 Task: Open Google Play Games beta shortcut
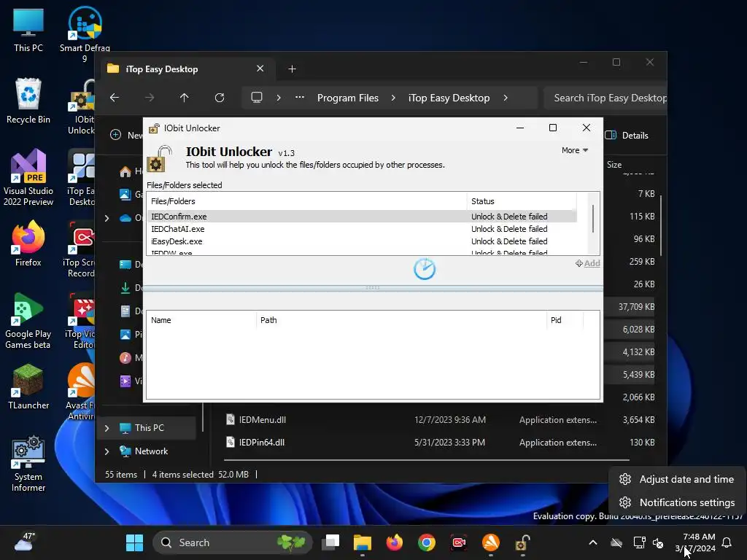coord(28,321)
